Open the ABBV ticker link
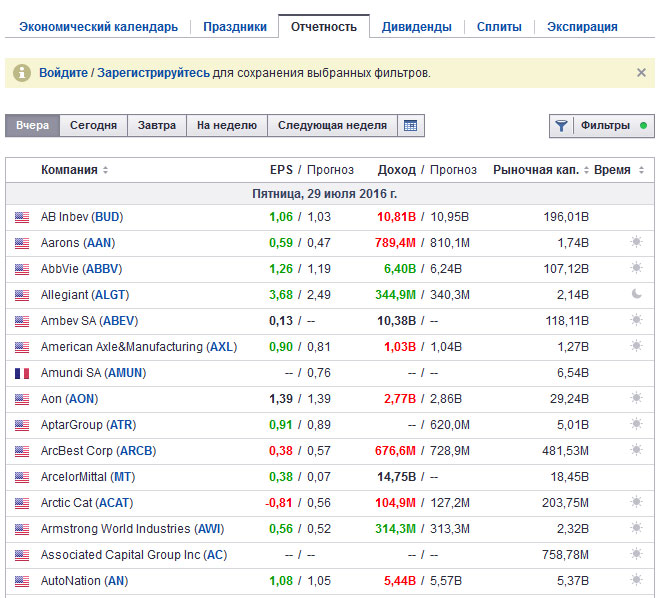The width and height of the screenshot is (657, 598). click(x=102, y=269)
